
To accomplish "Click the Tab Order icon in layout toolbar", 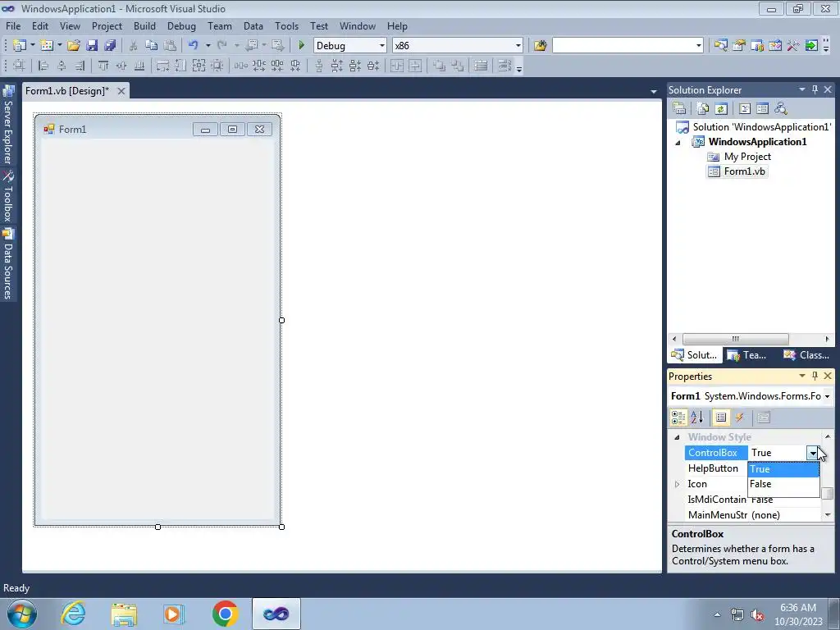I will (x=504, y=66).
